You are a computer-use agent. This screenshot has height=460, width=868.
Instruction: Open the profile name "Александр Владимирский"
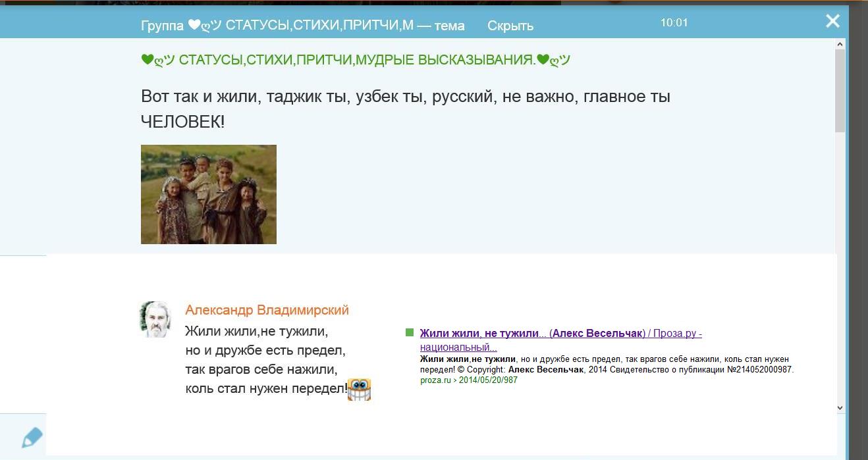coord(267,310)
